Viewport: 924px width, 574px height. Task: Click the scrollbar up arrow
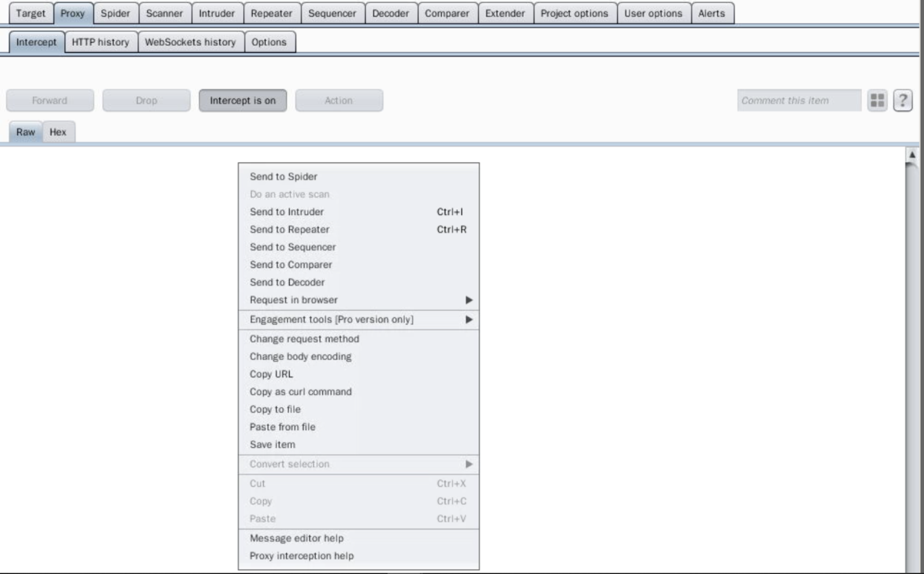pyautogui.click(x=912, y=155)
